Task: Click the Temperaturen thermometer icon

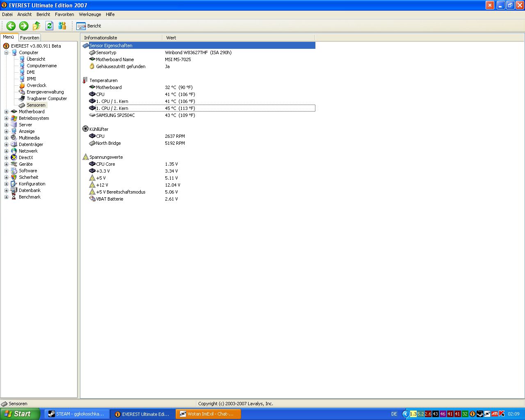Action: [85, 80]
